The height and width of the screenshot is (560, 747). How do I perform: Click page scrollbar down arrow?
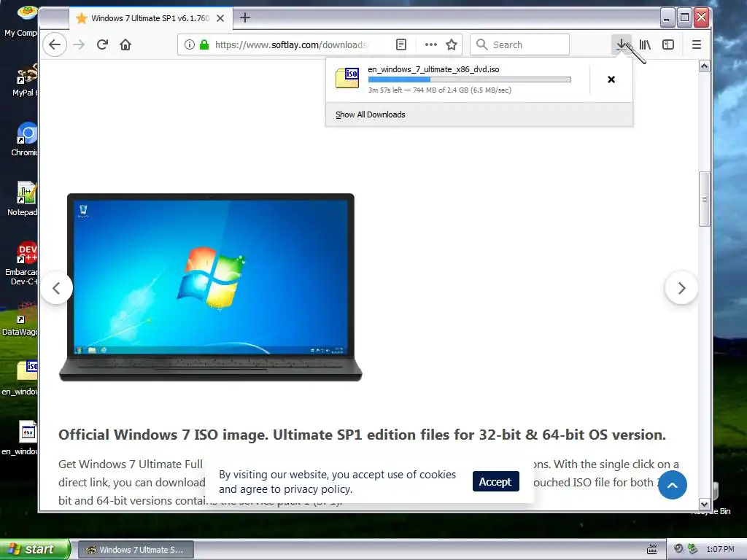tap(705, 505)
